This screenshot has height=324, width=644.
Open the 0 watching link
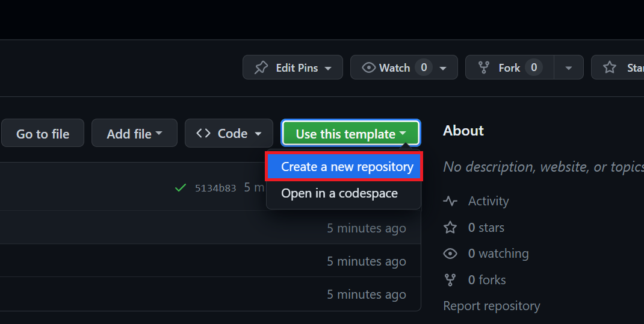click(x=498, y=254)
